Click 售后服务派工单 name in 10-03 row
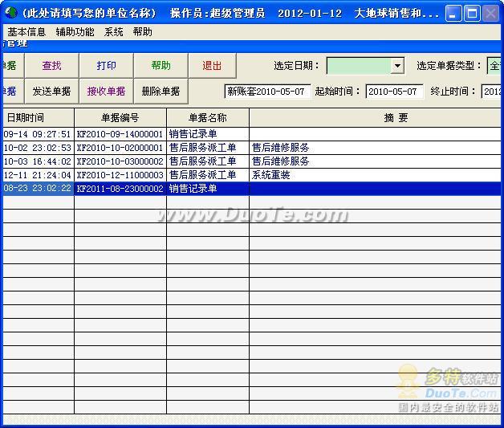 tap(208, 161)
